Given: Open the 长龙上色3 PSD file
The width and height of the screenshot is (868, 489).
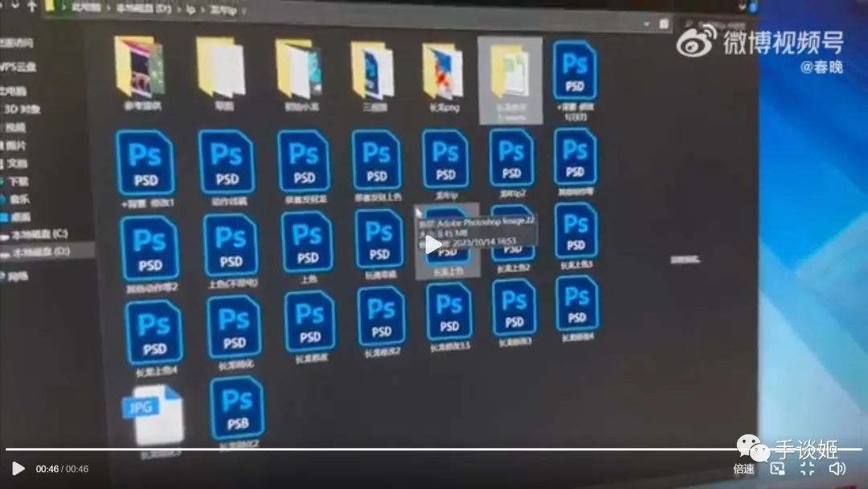Looking at the screenshot, I should [575, 236].
